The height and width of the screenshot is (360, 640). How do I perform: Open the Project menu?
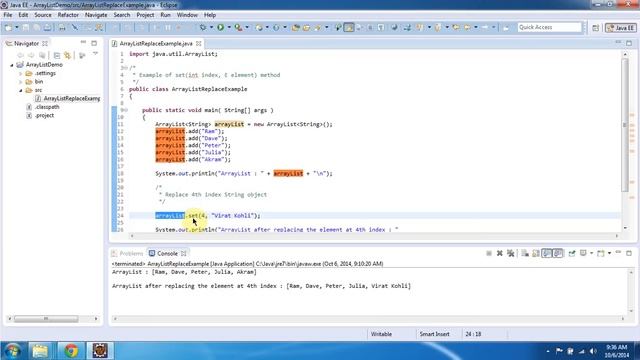(145, 15)
